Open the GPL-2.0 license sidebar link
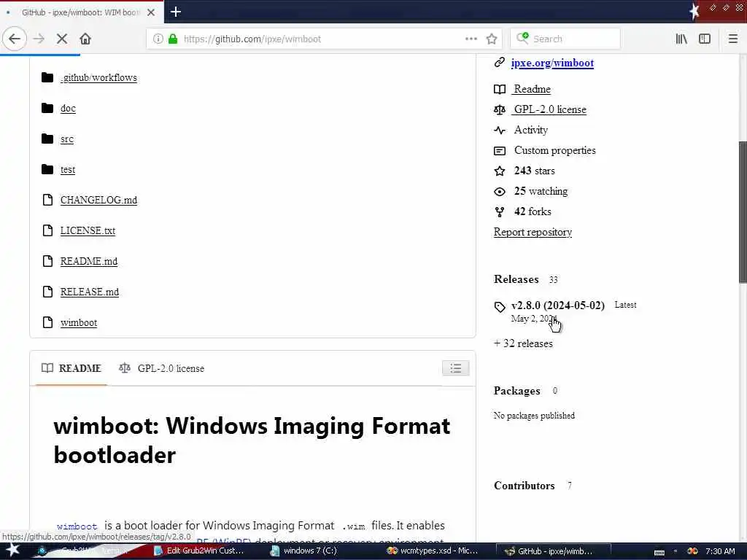The height and width of the screenshot is (560, 747). [x=549, y=109]
